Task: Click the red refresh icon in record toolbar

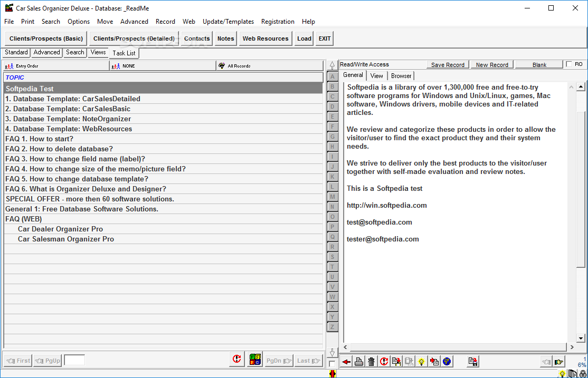Action: point(384,362)
